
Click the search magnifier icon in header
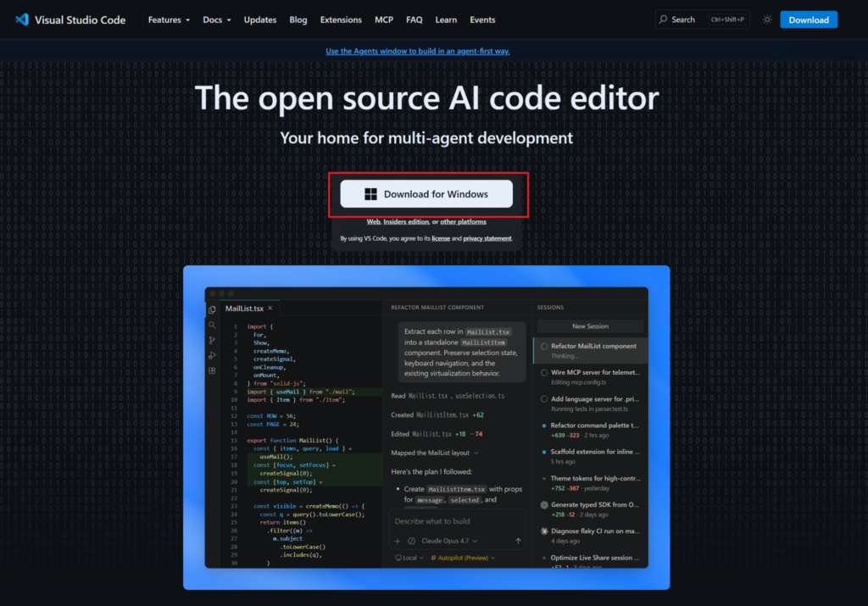[x=663, y=19]
